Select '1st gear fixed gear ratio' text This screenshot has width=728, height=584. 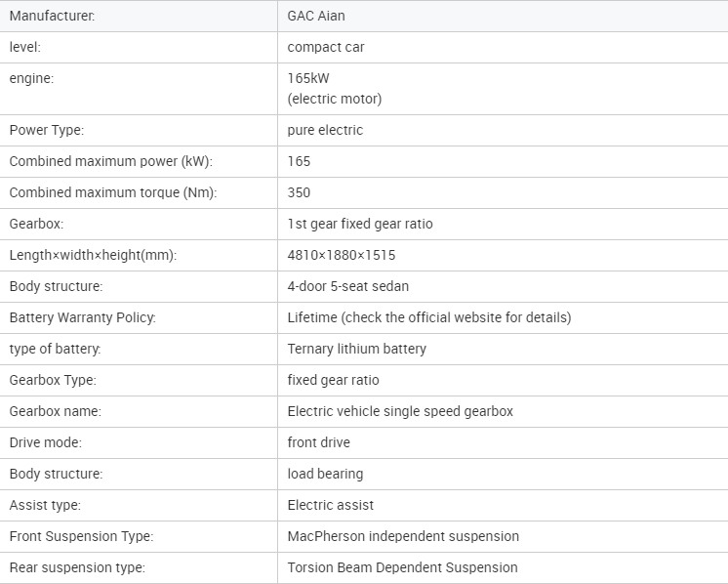coord(360,224)
